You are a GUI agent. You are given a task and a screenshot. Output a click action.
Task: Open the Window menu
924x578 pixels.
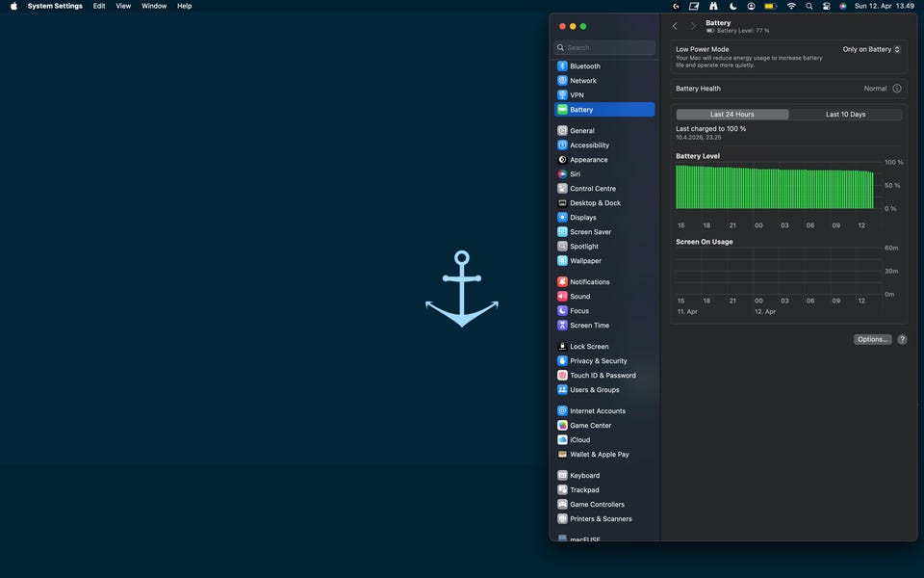click(154, 6)
